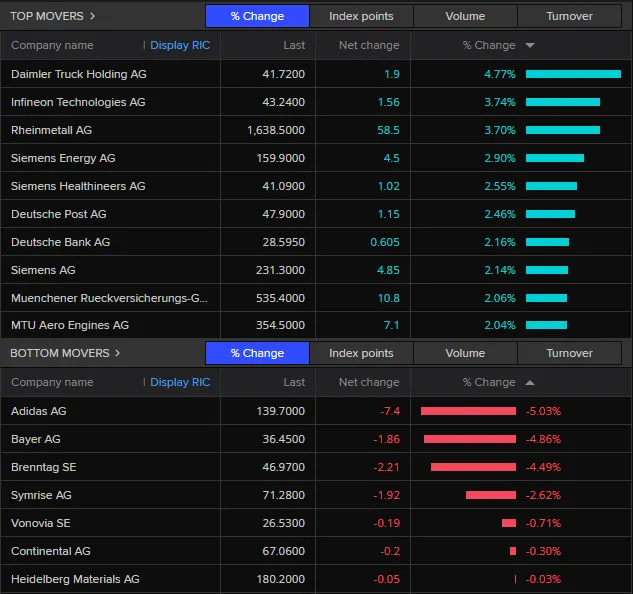Image resolution: width=633 pixels, height=594 pixels.
Task: Sort top movers by Net change header
Action: point(369,46)
